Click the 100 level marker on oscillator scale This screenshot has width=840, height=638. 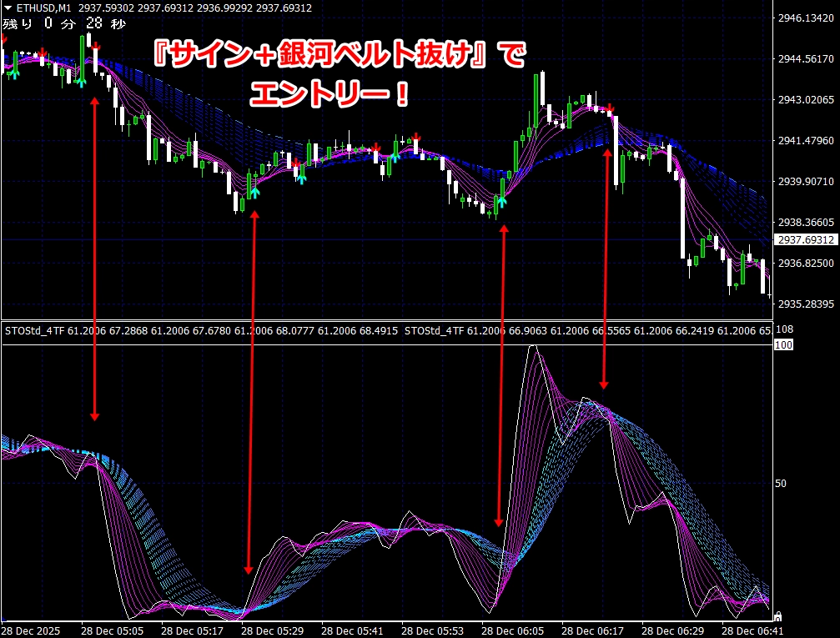pos(783,344)
